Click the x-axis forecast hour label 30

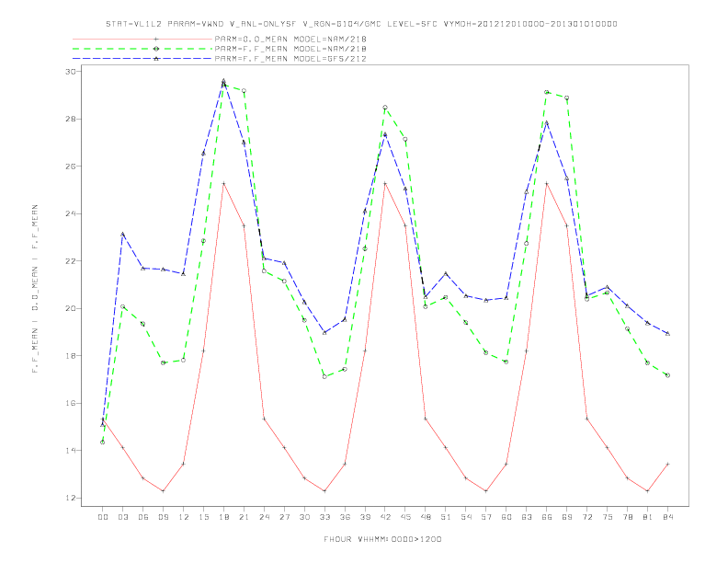(x=304, y=517)
